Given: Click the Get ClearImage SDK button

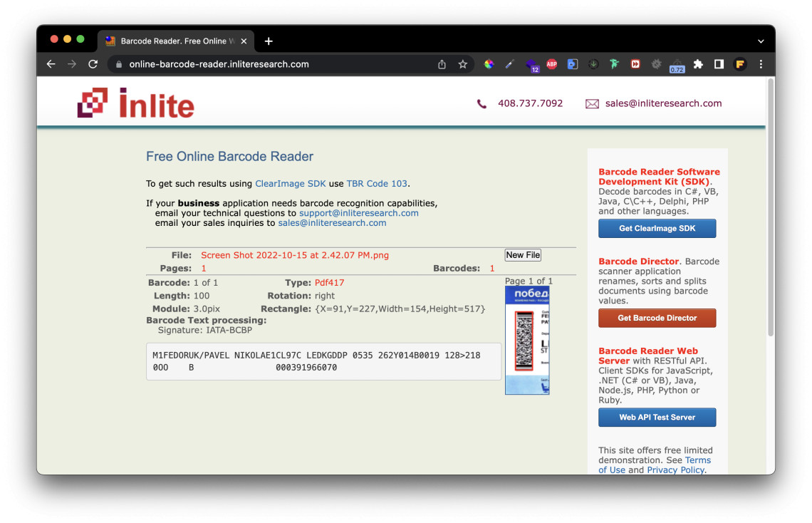Looking at the screenshot, I should coord(657,228).
